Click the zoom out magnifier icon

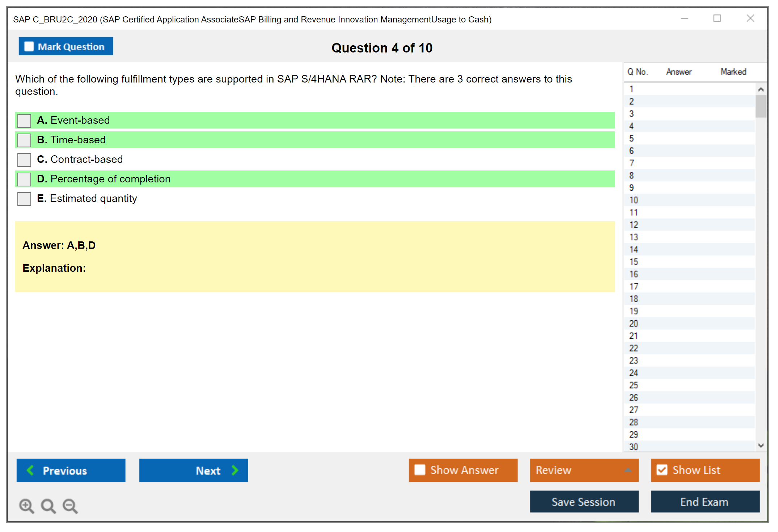coord(70,506)
